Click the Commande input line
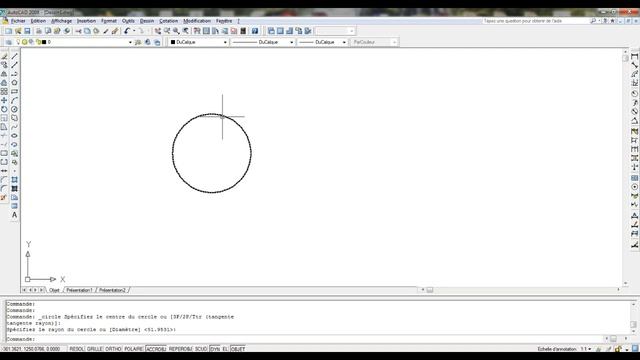640x360 pixels. 304,339
